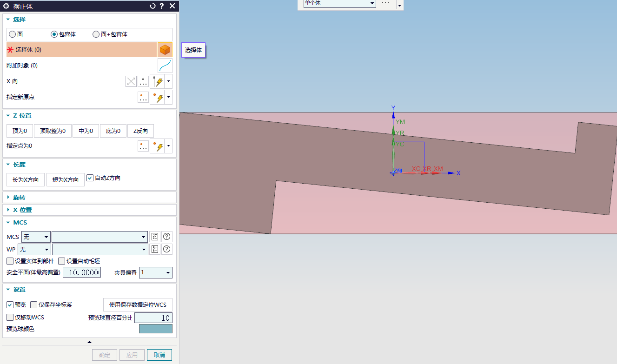
Task: Open the 指定新原点 point type dropdown arrow
Action: pos(168,98)
